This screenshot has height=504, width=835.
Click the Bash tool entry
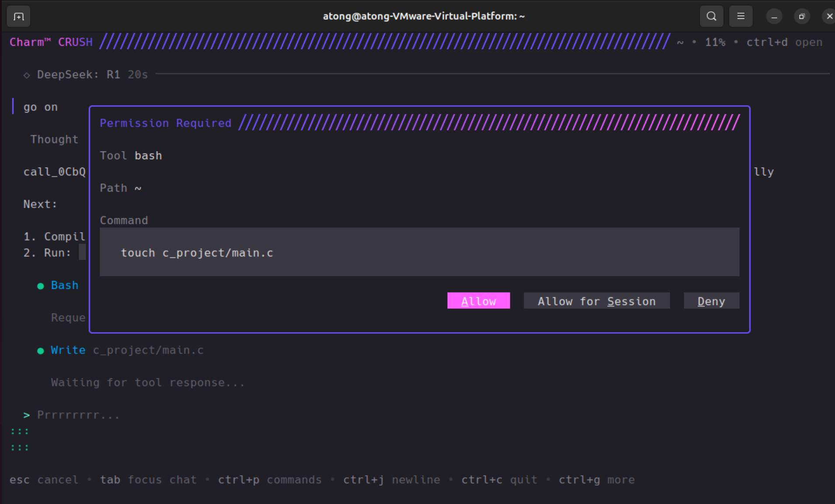click(x=65, y=285)
